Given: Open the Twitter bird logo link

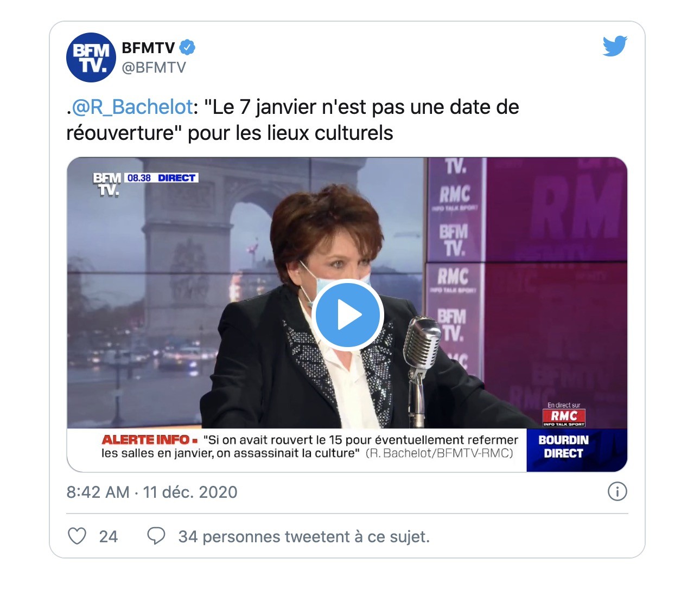Looking at the screenshot, I should (615, 46).
